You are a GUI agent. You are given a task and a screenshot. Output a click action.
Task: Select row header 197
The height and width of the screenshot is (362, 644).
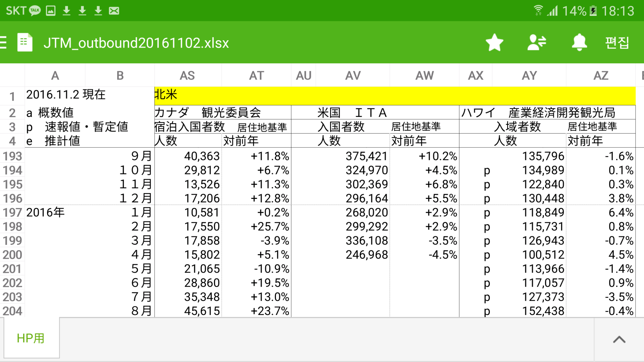12,212
